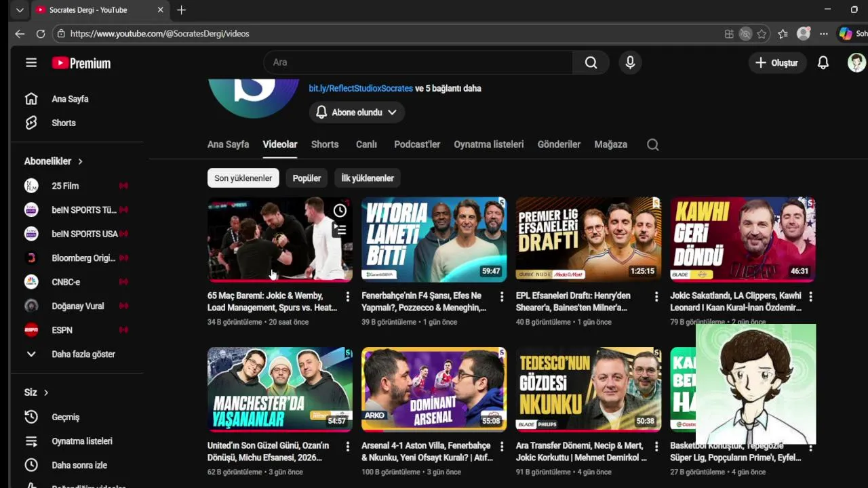This screenshot has width=868, height=488.
Task: Add 65 Maç Baremi video to Watch Later
Action: tap(340, 211)
